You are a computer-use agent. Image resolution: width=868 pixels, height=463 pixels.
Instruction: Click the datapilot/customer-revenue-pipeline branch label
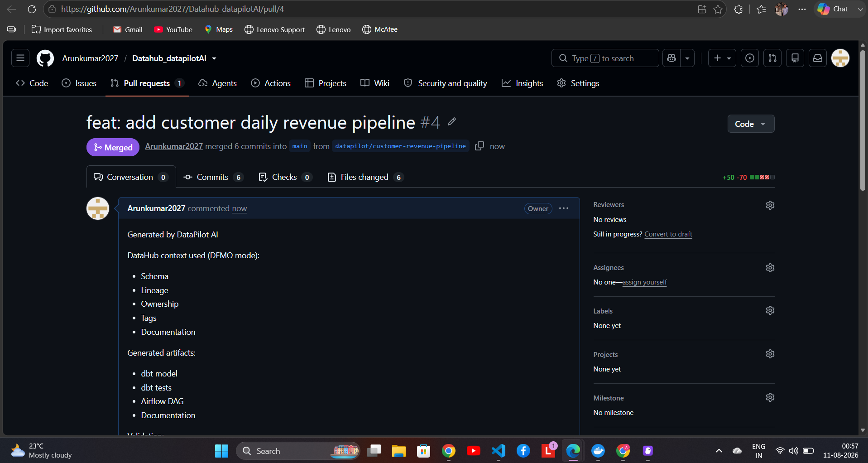click(x=400, y=146)
